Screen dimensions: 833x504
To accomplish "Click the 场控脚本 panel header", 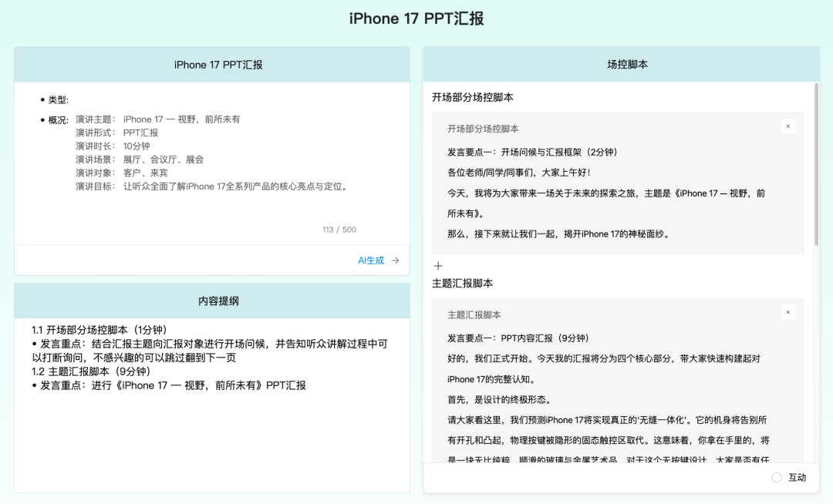I will (x=621, y=65).
